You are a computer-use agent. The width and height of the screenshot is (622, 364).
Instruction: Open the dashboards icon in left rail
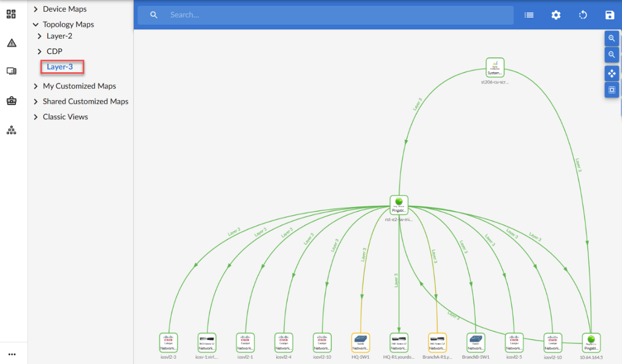[x=11, y=14]
